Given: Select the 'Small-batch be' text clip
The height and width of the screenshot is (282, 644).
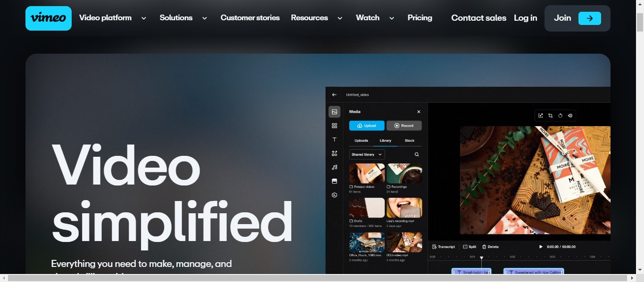Looking at the screenshot, I should point(471,272).
